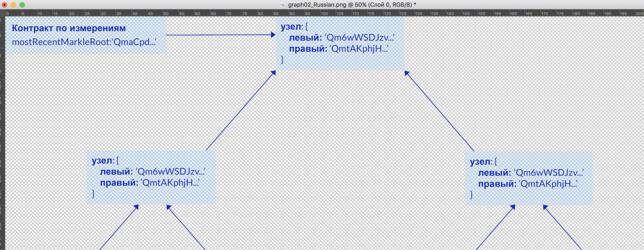Image resolution: width=644 pixels, height=250 pixels.
Task: Click 'узел: {' in the lower left node
Action: 106,161
